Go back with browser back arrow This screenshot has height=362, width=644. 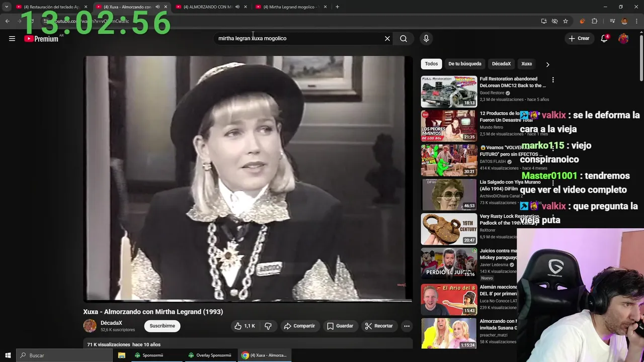tap(7, 21)
